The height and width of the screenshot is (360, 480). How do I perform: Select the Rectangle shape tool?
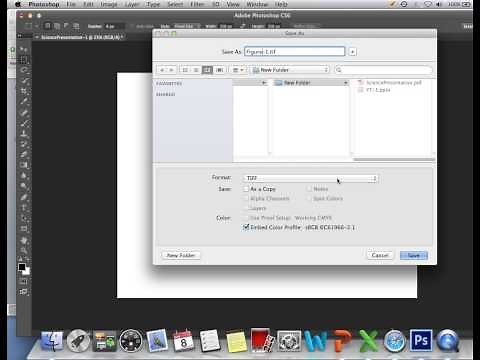(x=24, y=229)
